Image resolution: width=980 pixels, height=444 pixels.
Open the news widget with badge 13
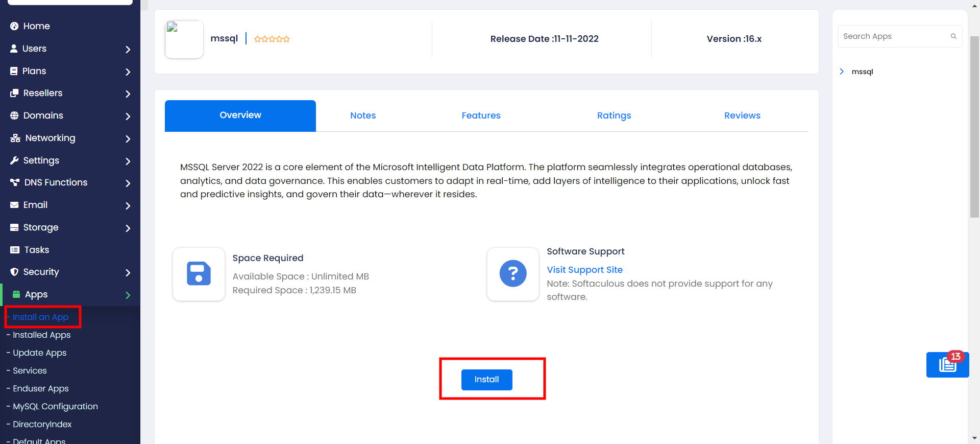(948, 365)
